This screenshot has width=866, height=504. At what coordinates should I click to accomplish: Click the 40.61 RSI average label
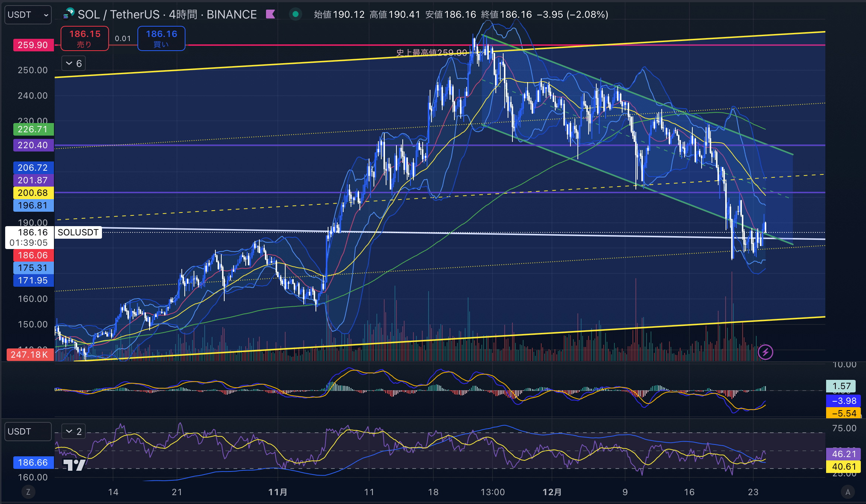[x=844, y=467]
